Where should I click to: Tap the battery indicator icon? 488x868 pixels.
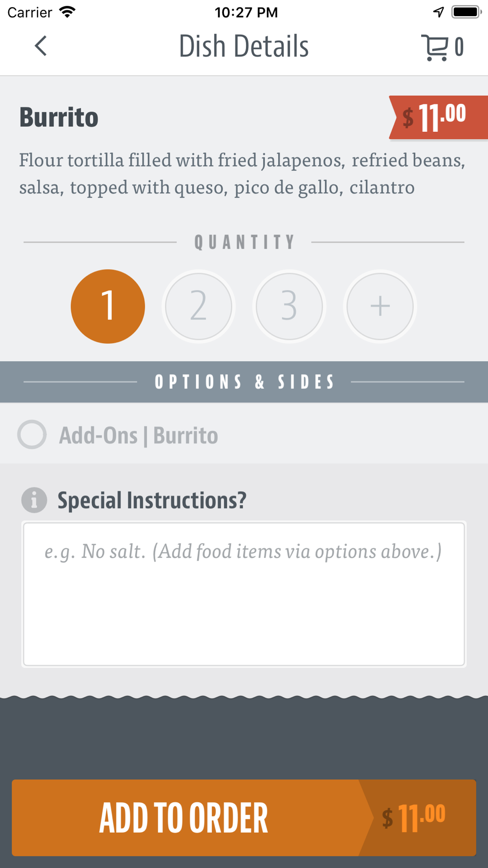pos(467,12)
